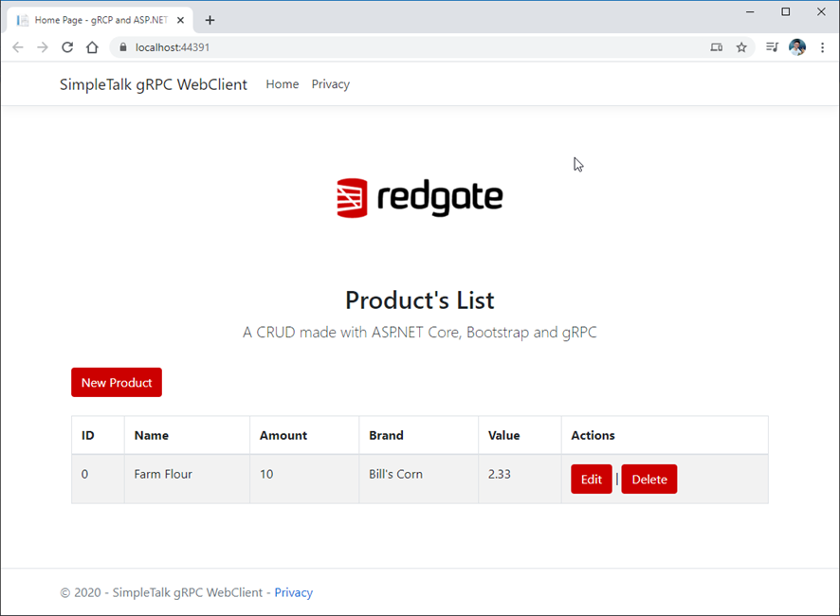Click the New Product button
Screen dimensions: 840x616
pos(117,383)
